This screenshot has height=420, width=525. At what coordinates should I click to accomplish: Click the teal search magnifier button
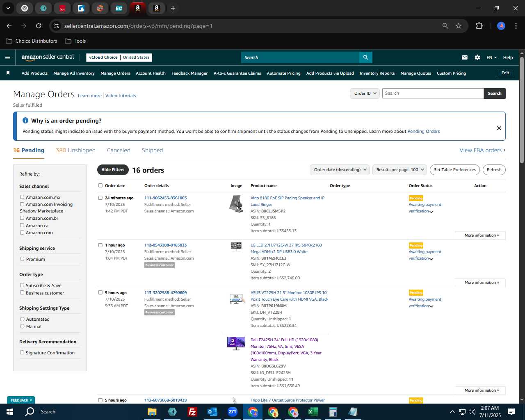pyautogui.click(x=365, y=57)
